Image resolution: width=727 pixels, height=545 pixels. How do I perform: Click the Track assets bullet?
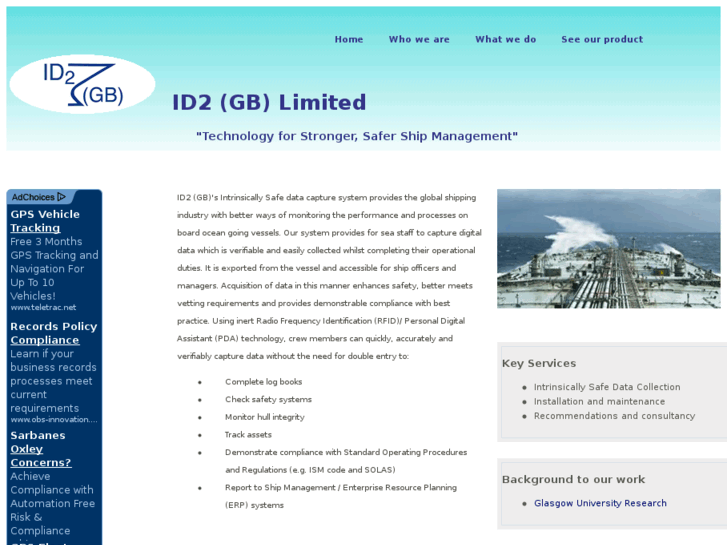(248, 435)
